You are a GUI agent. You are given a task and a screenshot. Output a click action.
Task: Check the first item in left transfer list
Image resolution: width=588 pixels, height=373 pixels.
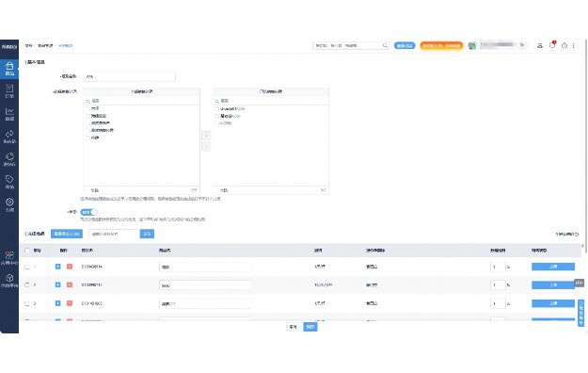[x=87, y=108]
